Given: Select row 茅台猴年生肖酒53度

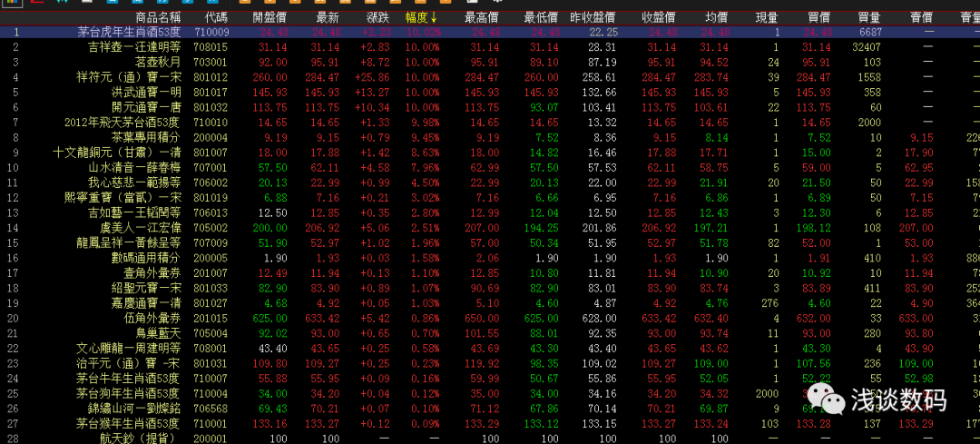Looking at the screenshot, I should point(490,423).
